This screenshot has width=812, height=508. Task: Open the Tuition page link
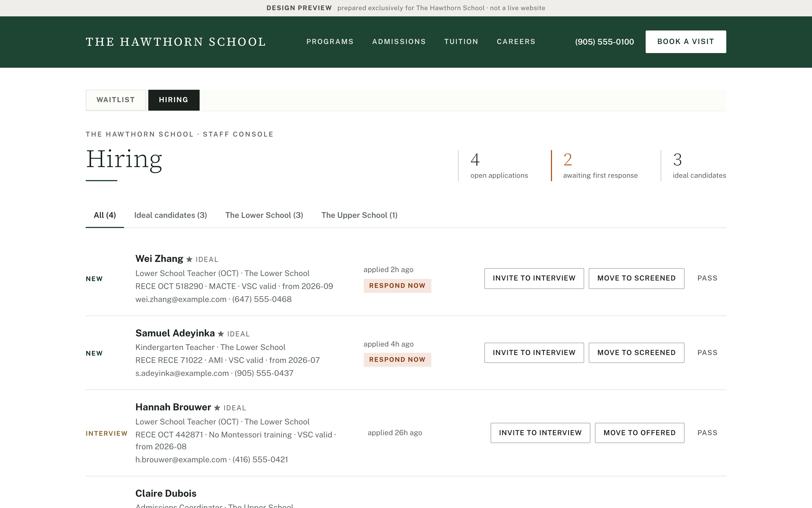coord(461,42)
